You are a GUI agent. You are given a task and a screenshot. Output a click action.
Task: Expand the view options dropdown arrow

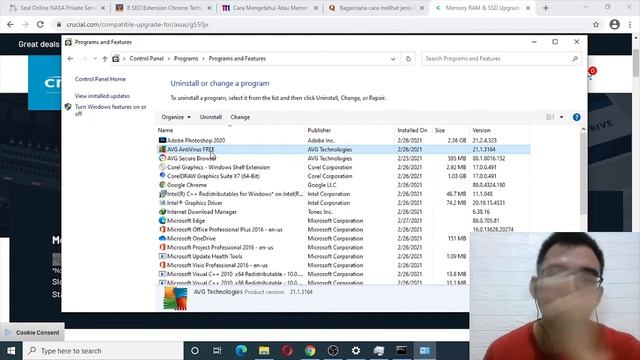pos(562,117)
